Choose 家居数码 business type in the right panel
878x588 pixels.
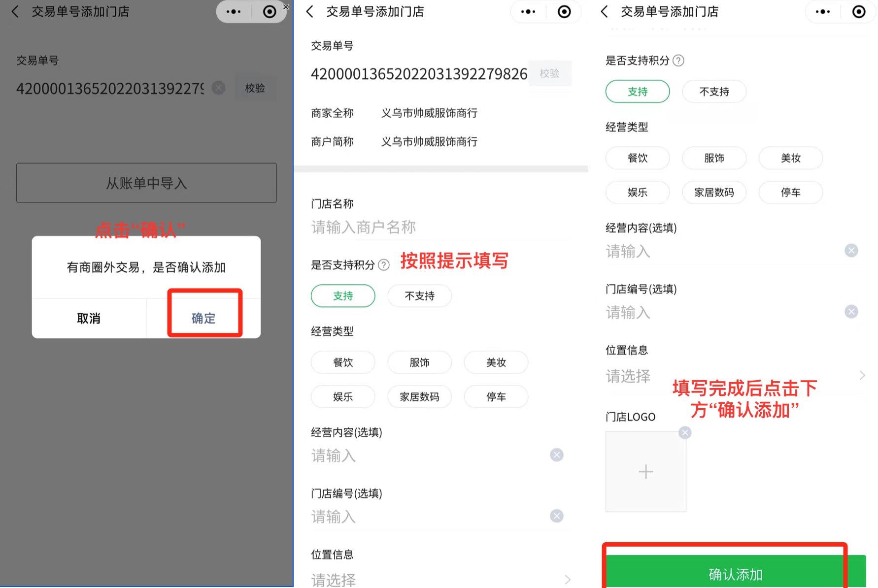coord(714,193)
